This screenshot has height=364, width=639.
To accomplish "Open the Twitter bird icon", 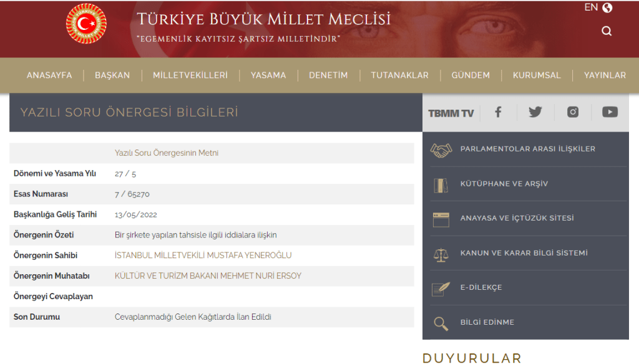I will pyautogui.click(x=535, y=112).
